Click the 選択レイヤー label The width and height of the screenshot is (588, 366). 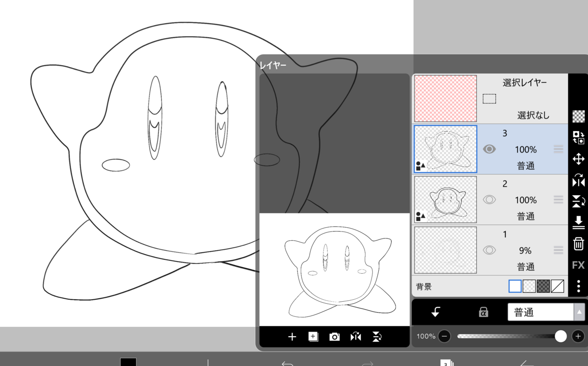(x=525, y=83)
